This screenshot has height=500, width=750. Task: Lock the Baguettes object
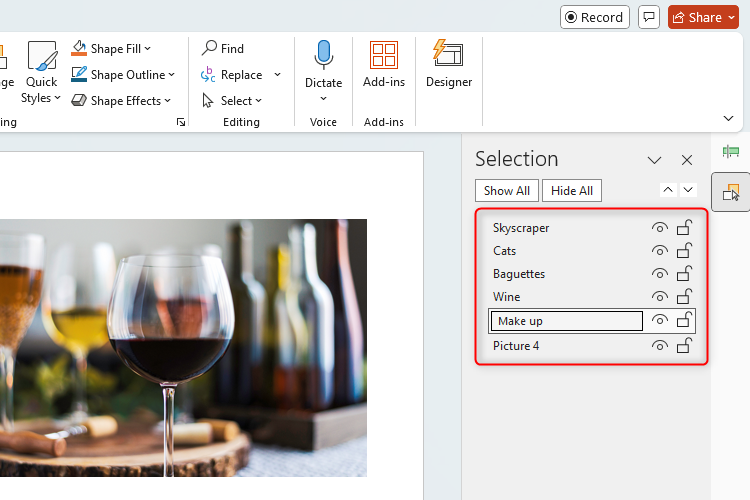pyautogui.click(x=684, y=273)
